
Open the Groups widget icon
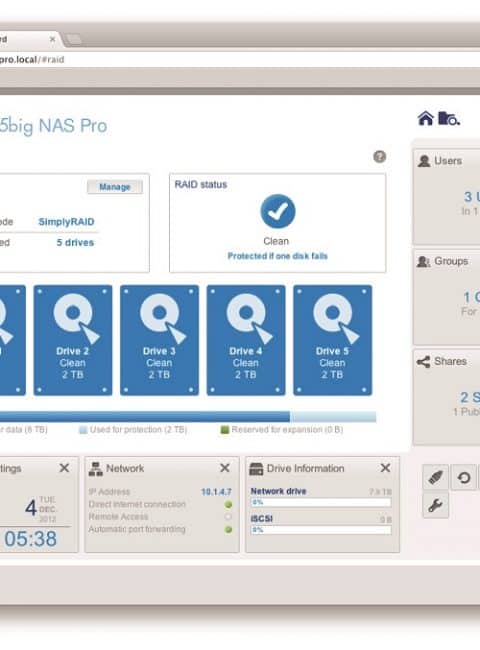423,262
